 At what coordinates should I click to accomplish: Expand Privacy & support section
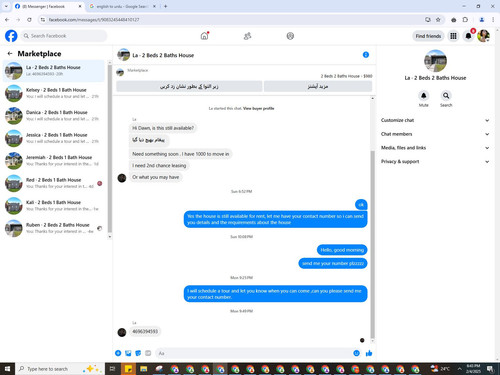coord(435,161)
